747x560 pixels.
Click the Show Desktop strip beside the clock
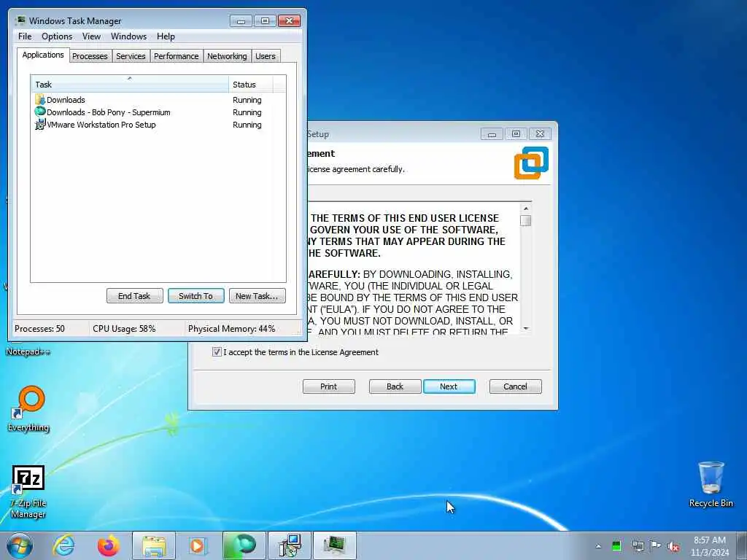(x=742, y=545)
